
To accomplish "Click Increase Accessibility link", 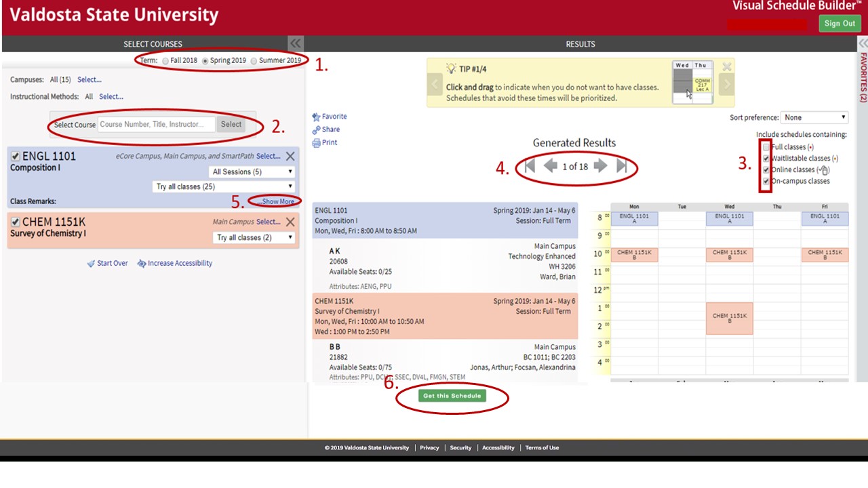I will (x=180, y=264).
